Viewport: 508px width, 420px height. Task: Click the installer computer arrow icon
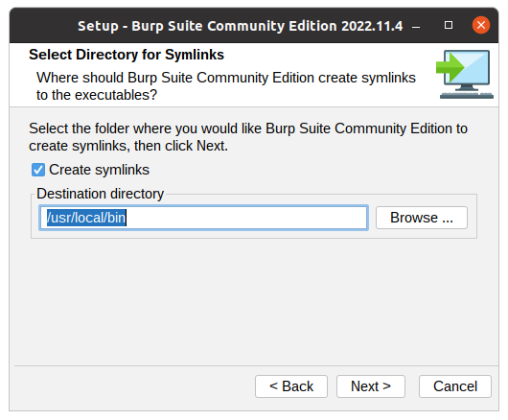pyautogui.click(x=465, y=74)
